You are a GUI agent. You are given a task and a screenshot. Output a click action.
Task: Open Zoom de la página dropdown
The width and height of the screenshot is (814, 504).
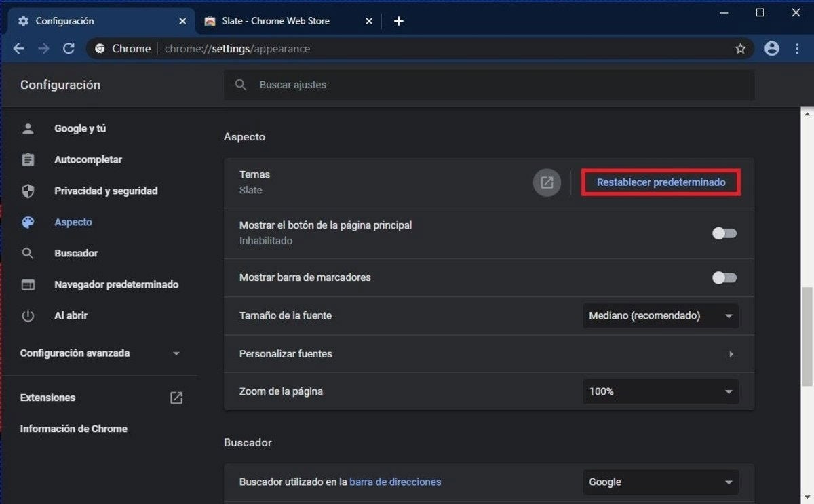tap(660, 391)
